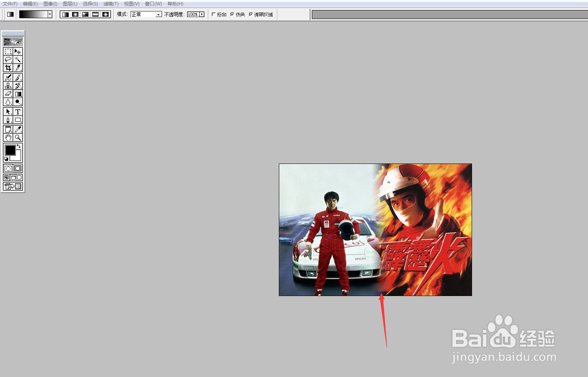Open the 图像(I) menu
This screenshot has height=377, width=588.
50,4
